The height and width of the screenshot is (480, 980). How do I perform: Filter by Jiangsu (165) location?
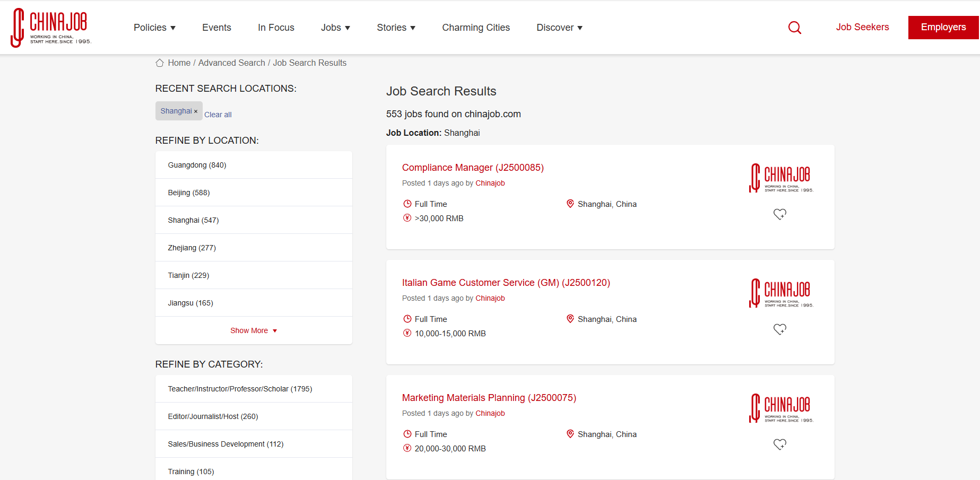click(254, 303)
